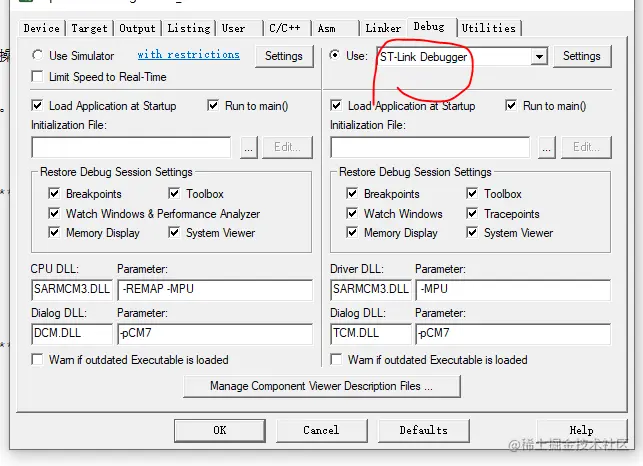This screenshot has height=466, width=643.
Task: Click DCM.DLL's -pCM7 parameter field
Action: (215, 334)
